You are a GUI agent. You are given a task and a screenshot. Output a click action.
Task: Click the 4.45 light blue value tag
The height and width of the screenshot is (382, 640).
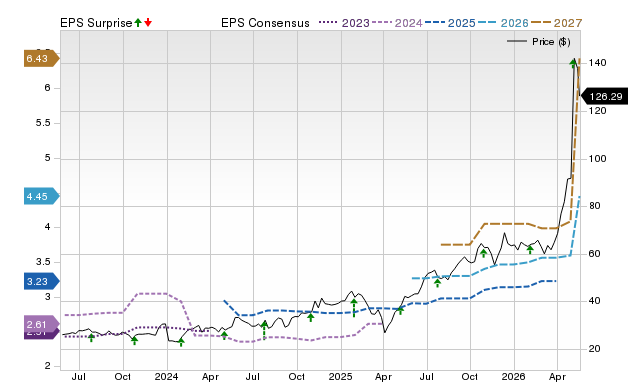pyautogui.click(x=41, y=197)
